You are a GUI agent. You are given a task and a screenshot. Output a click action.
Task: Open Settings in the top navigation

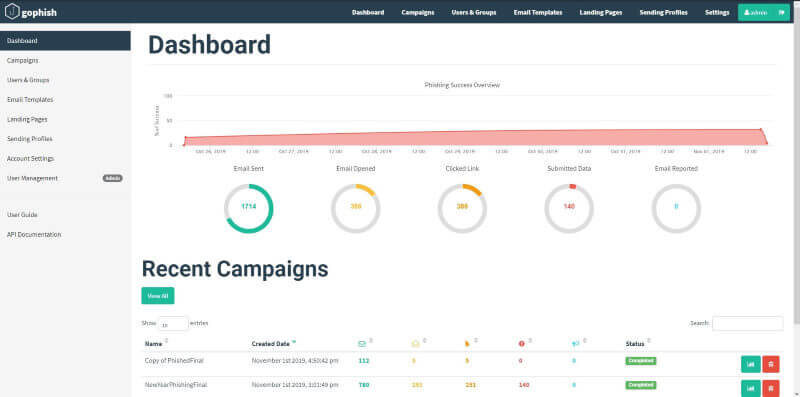coord(717,12)
